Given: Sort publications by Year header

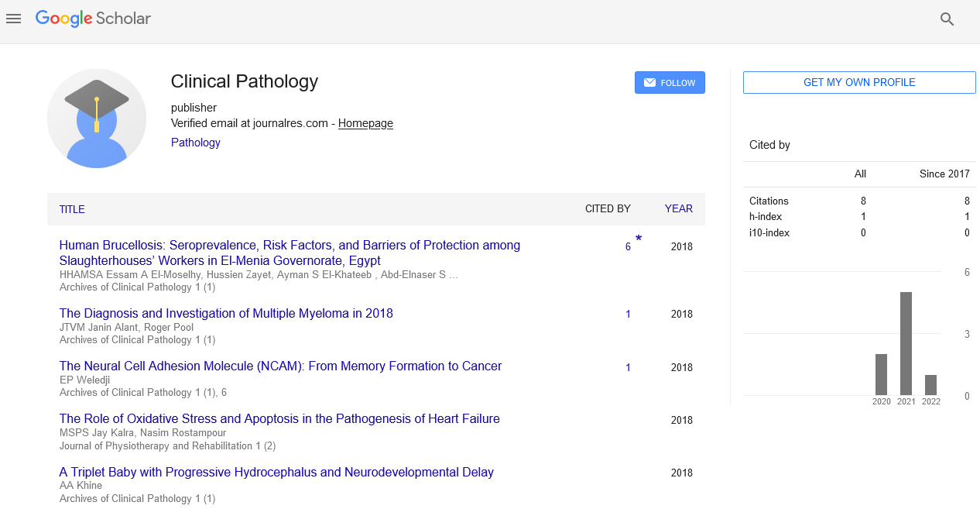Looking at the screenshot, I should click(679, 209).
